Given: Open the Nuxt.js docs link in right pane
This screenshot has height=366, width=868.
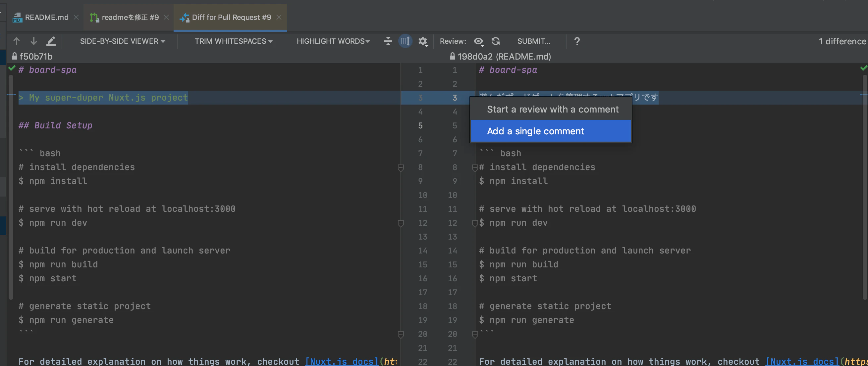Looking at the screenshot, I should click(x=802, y=361).
